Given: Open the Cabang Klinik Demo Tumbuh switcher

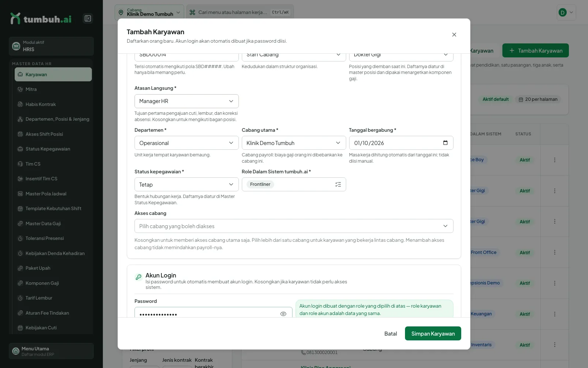Looking at the screenshot, I should (149, 13).
